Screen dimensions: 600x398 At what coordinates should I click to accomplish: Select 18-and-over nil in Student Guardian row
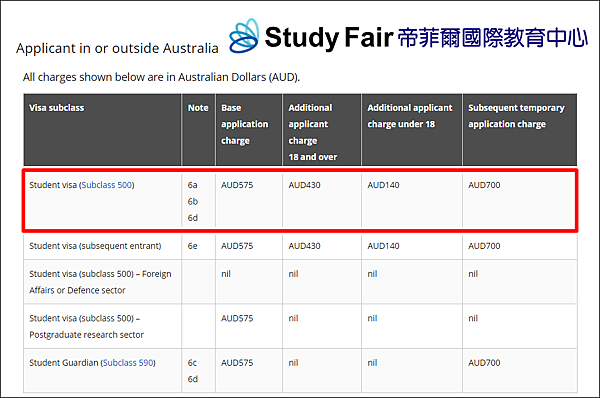[x=293, y=363]
